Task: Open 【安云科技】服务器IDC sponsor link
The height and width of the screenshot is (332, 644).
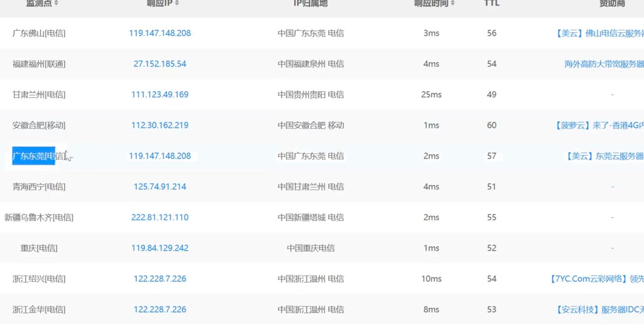Action: coord(599,309)
